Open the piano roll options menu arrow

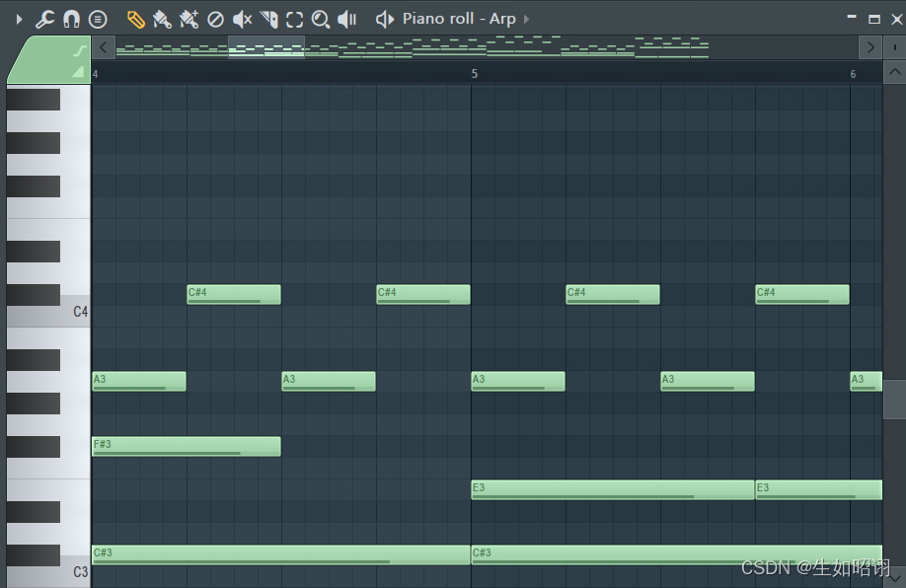[x=19, y=19]
